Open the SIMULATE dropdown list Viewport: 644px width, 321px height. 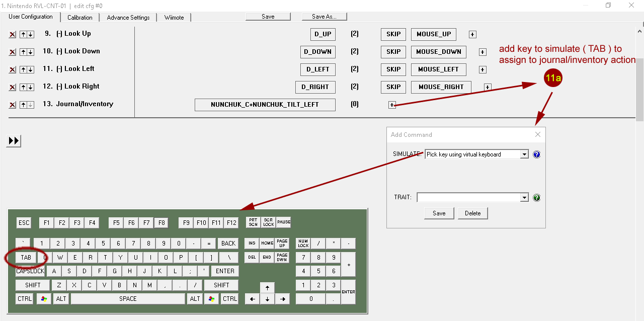pos(524,154)
